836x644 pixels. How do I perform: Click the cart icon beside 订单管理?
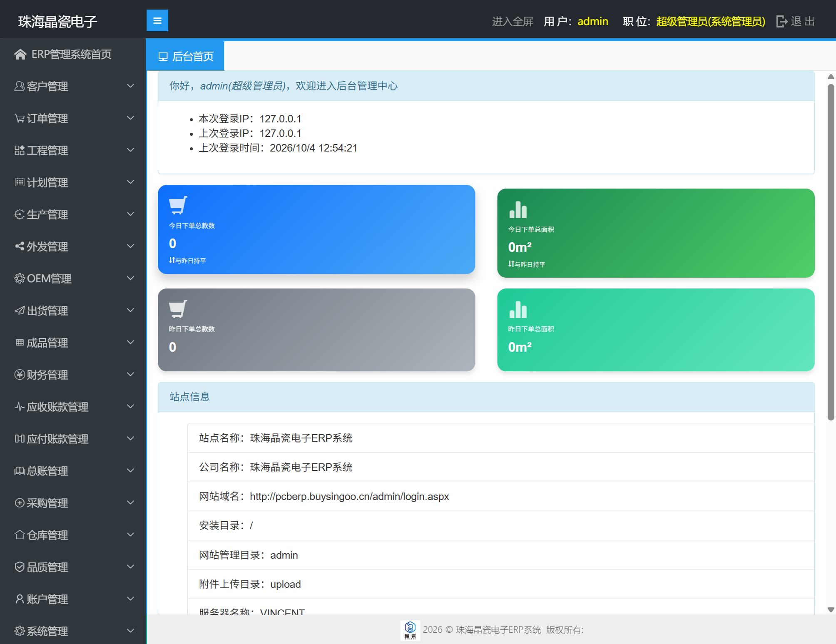click(x=20, y=118)
